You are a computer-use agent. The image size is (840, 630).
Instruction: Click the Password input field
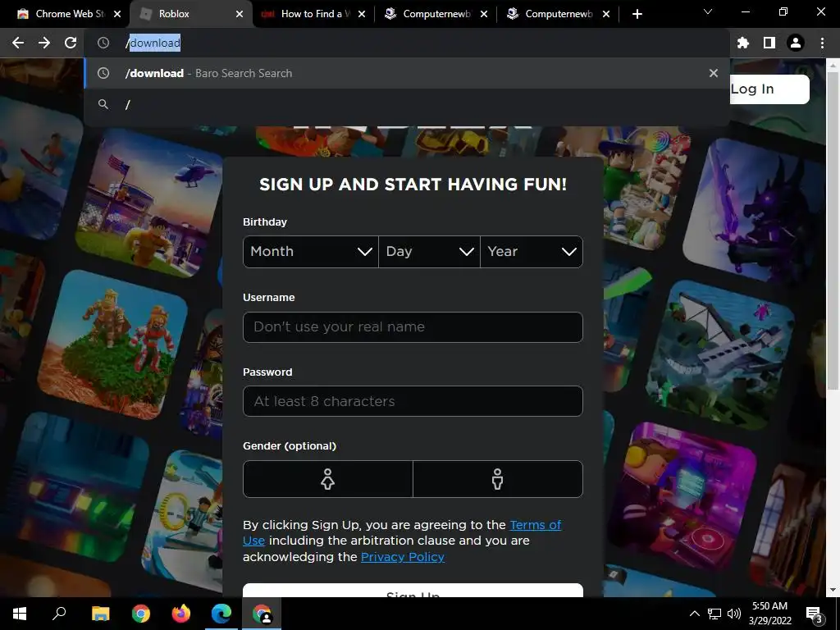click(413, 401)
